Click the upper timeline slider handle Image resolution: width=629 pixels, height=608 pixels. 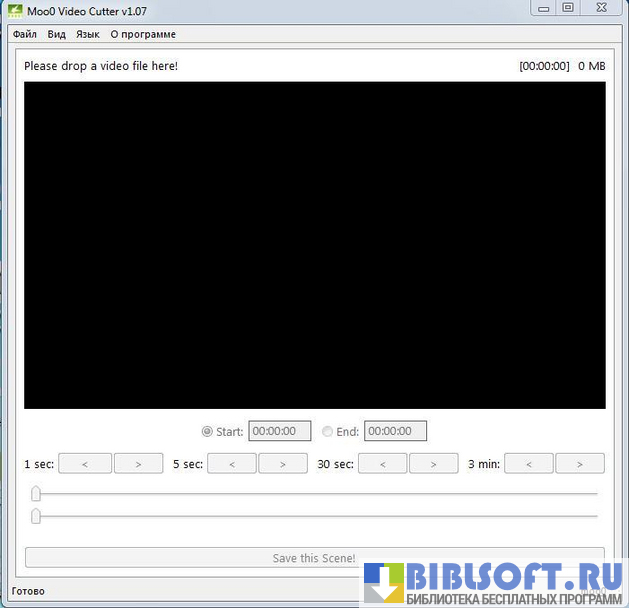tap(36, 493)
